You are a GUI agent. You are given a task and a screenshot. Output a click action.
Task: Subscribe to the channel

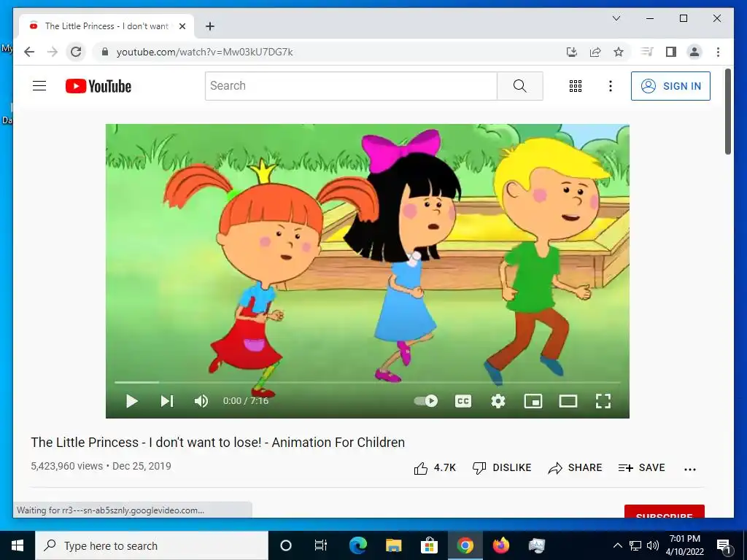tap(664, 511)
